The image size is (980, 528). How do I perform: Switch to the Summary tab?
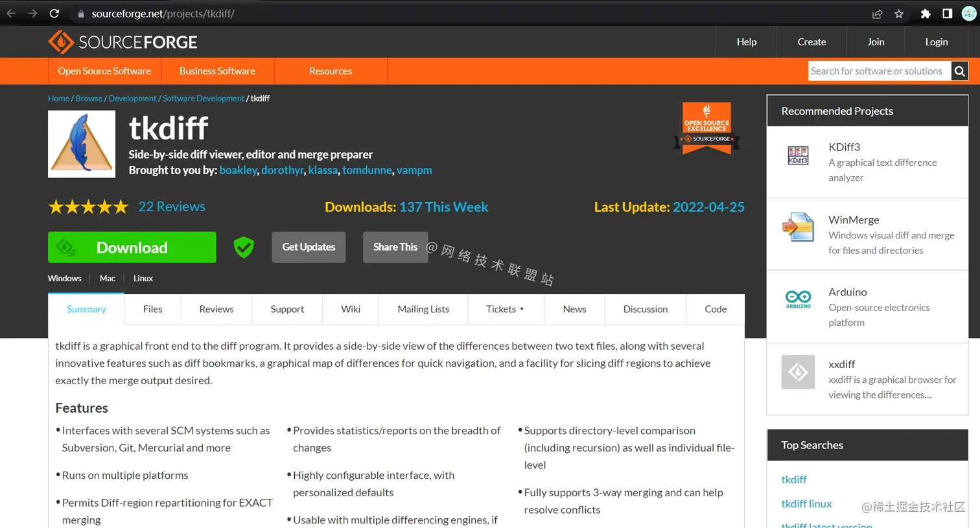point(86,310)
